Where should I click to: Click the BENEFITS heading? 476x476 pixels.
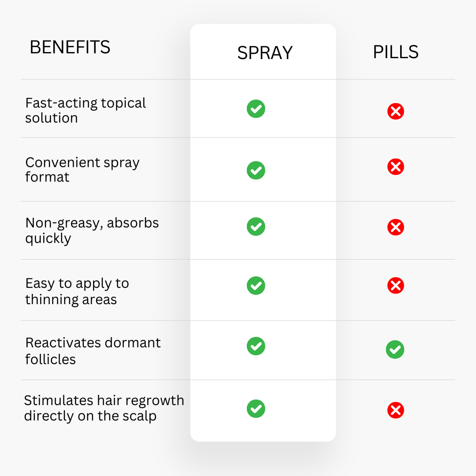tap(70, 47)
